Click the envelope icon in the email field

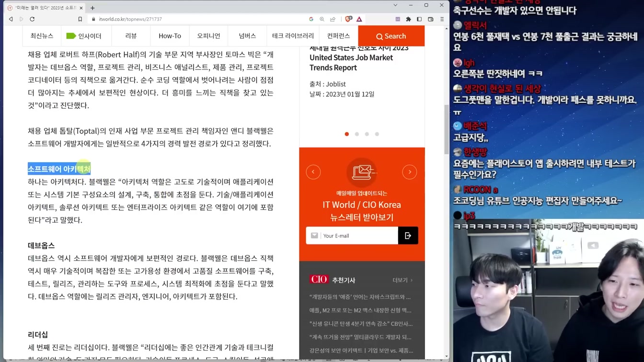(x=314, y=236)
